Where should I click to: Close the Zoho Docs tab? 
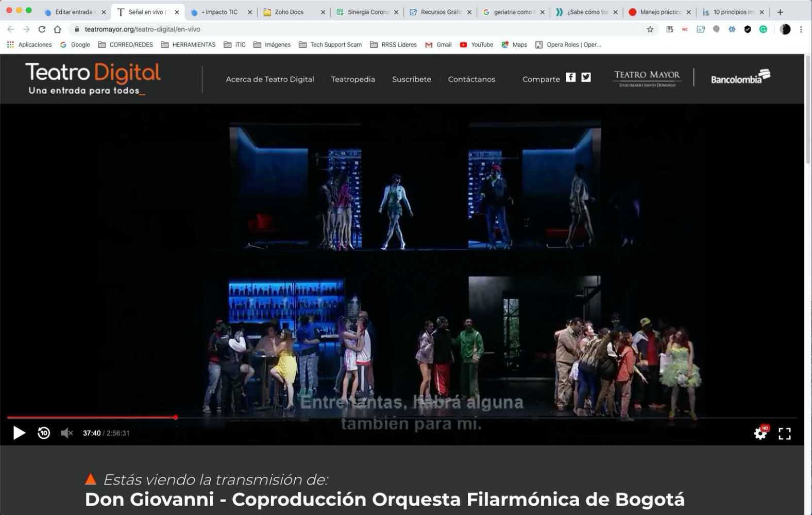click(x=323, y=12)
